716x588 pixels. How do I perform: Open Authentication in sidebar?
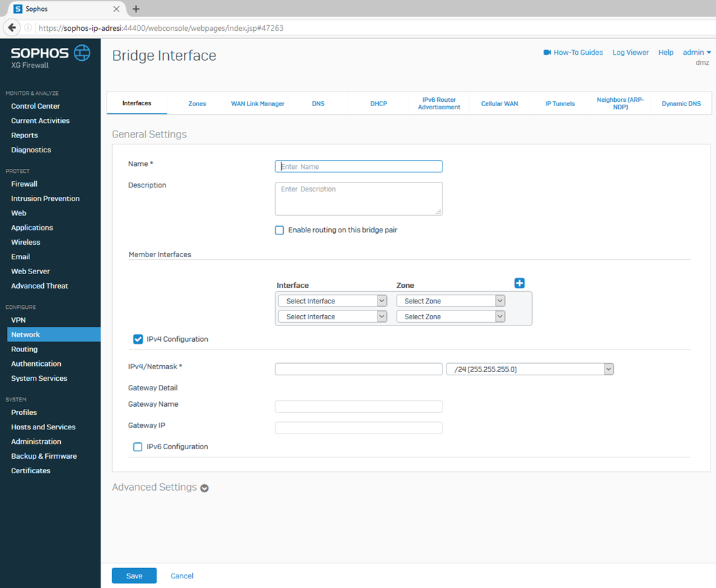pos(36,364)
